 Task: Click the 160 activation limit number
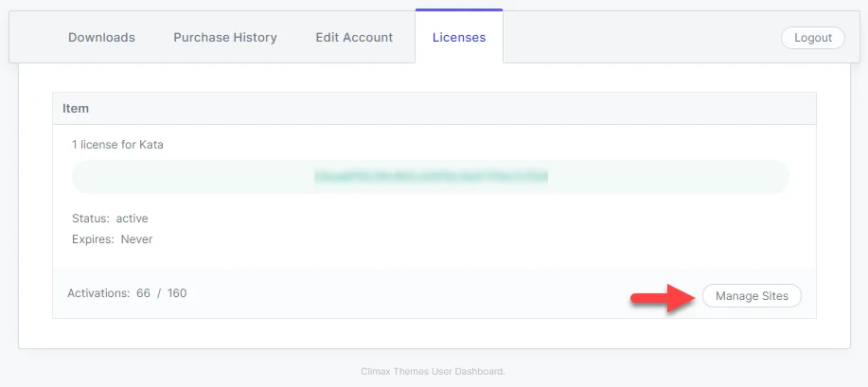[177, 293]
